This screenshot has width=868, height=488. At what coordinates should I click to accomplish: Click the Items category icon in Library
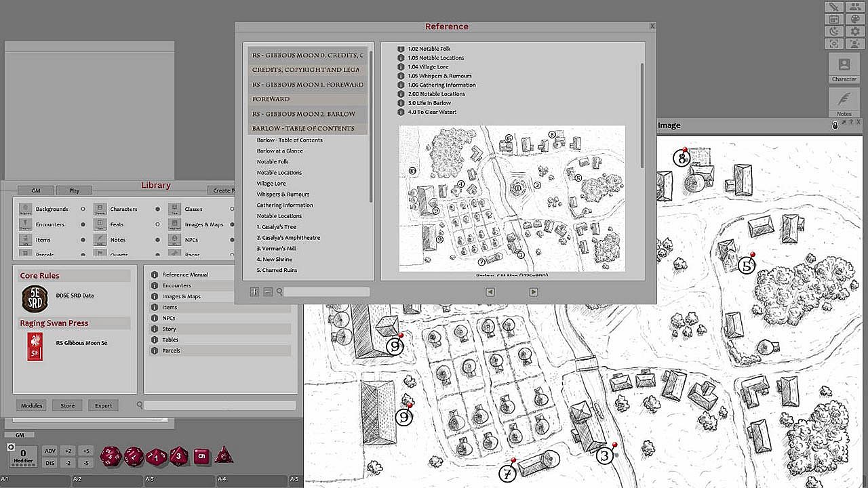25,240
